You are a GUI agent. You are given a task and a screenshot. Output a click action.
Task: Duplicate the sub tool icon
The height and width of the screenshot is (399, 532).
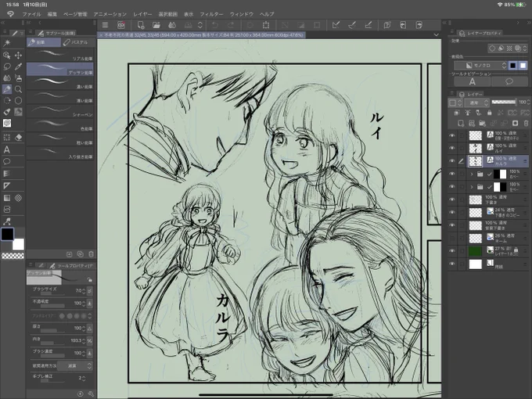point(80,254)
